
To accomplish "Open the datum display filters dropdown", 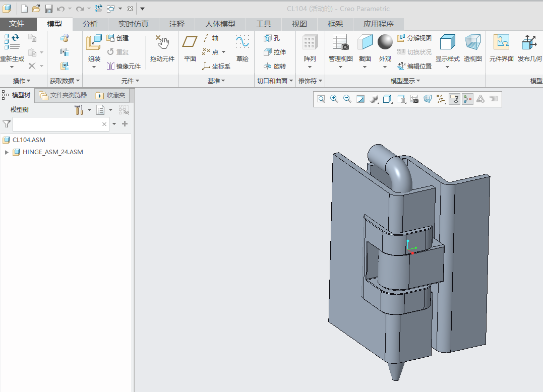I will 441,99.
